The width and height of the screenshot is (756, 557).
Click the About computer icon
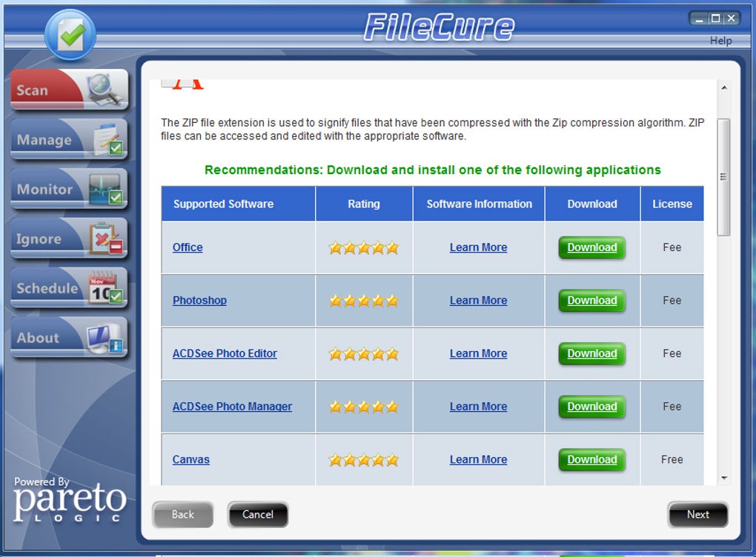coord(105,337)
